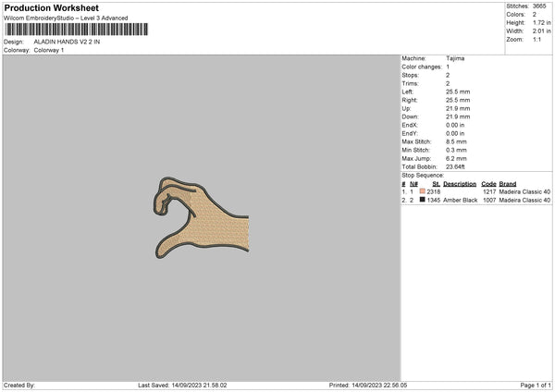Click the design name 'ALADIN HANDS V2 2 IN'

(x=67, y=42)
